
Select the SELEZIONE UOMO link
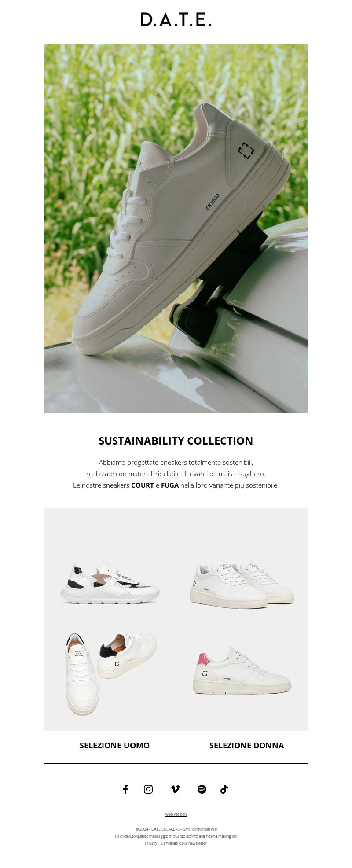pyautogui.click(x=114, y=745)
